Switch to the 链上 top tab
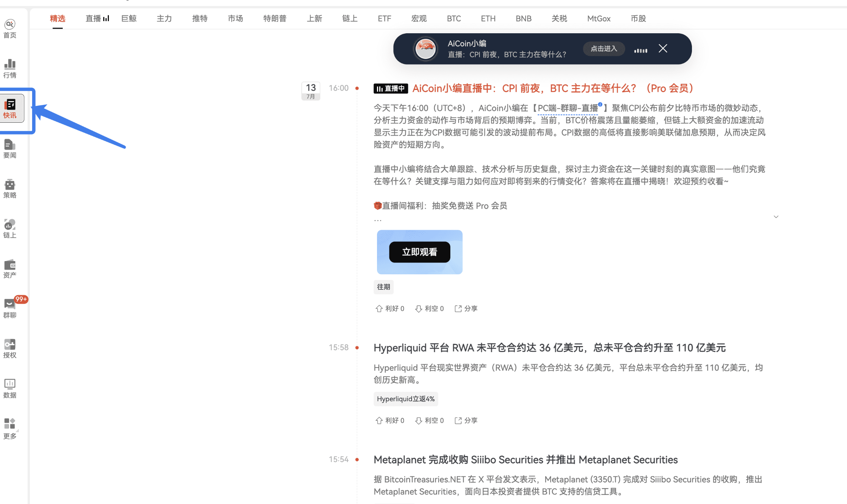 pos(350,19)
